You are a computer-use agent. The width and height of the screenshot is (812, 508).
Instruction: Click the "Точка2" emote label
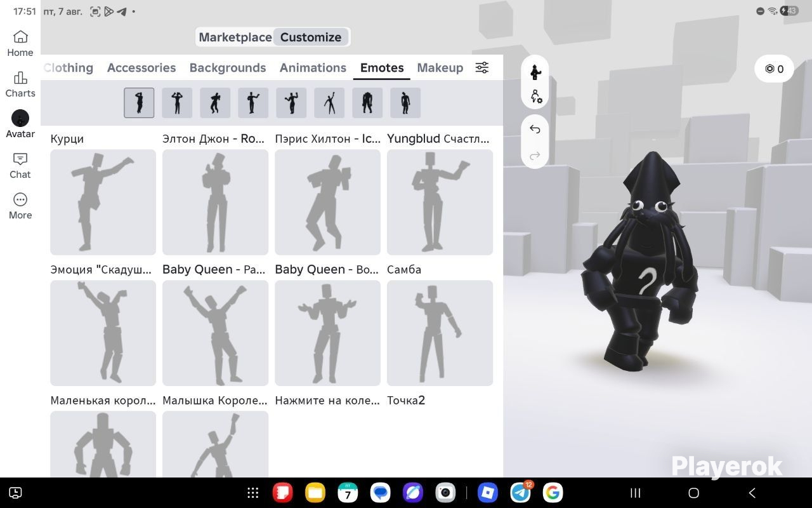(x=406, y=401)
